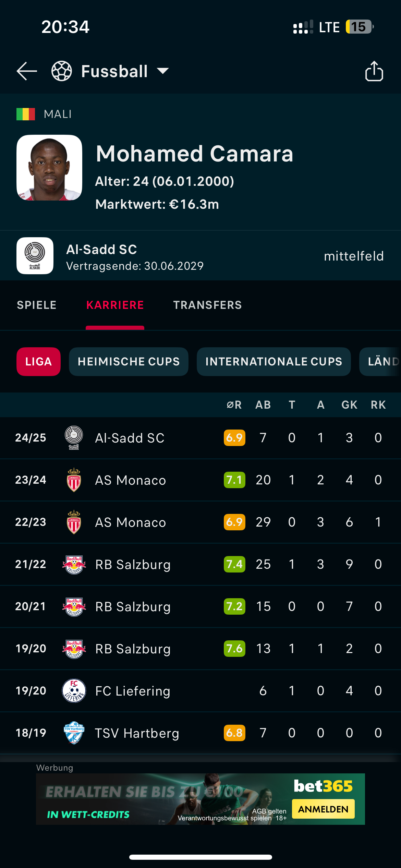Tap the Mali flag icon

point(26,114)
